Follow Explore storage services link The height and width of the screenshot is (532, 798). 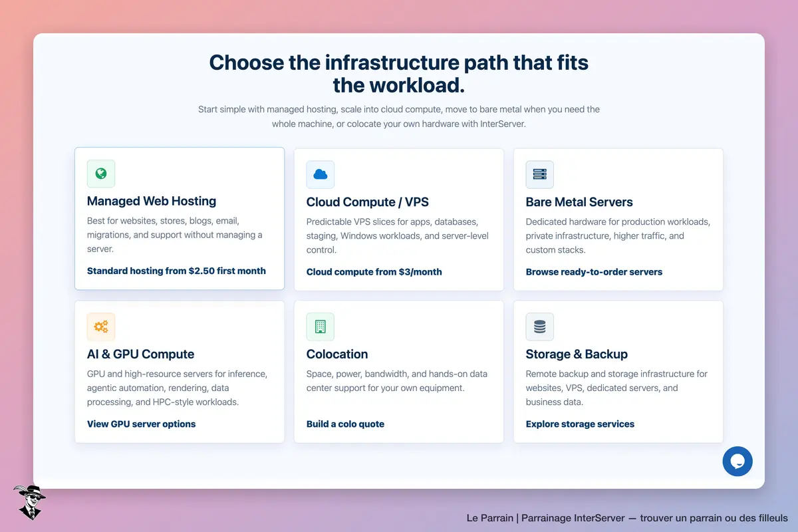[x=580, y=424]
